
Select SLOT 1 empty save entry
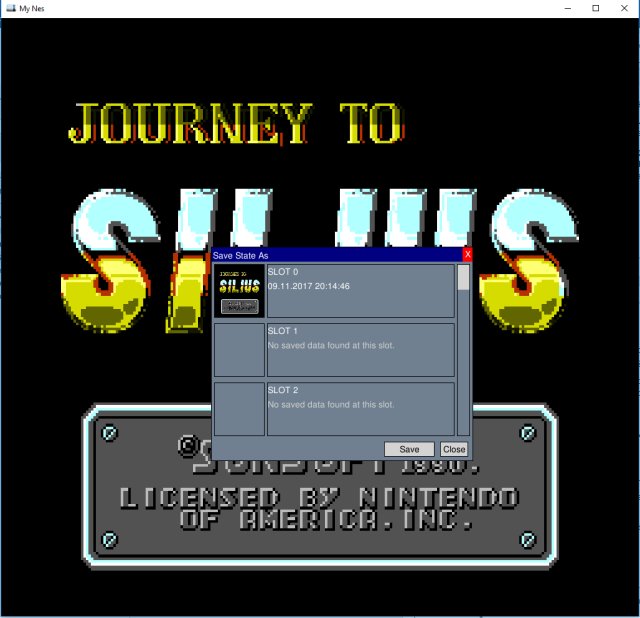click(x=360, y=350)
